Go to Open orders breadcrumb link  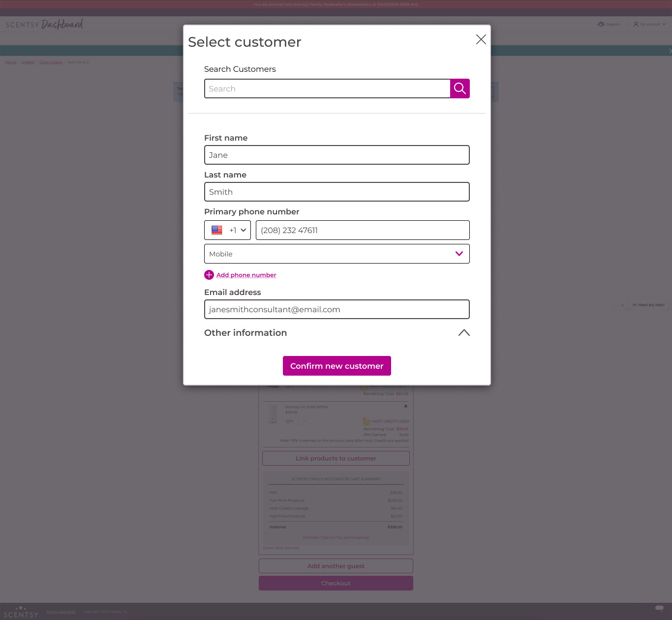click(51, 62)
